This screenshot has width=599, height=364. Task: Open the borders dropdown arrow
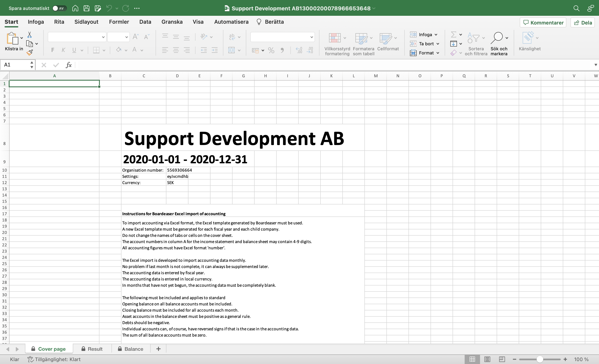[x=104, y=50]
